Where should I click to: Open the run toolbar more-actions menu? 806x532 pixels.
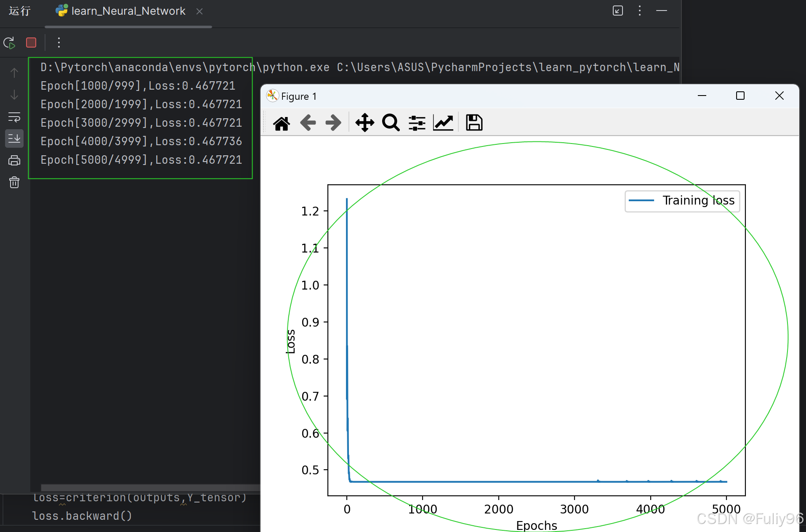[x=59, y=43]
